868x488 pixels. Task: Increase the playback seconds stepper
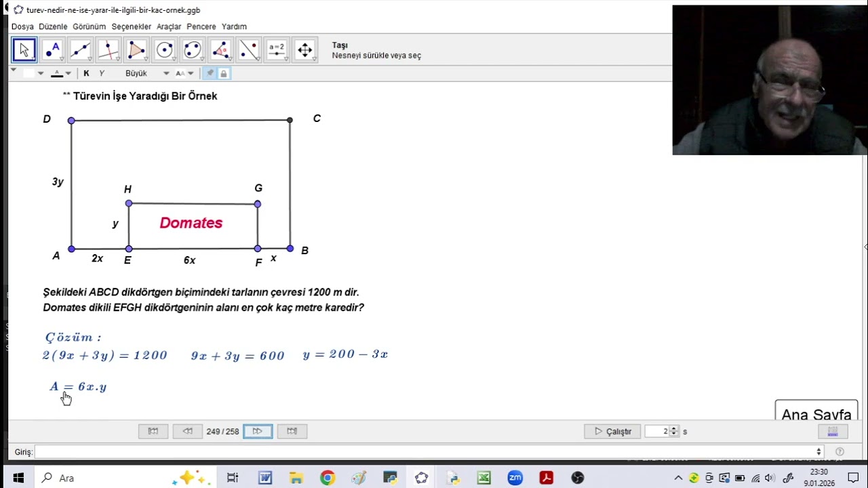[673, 428]
